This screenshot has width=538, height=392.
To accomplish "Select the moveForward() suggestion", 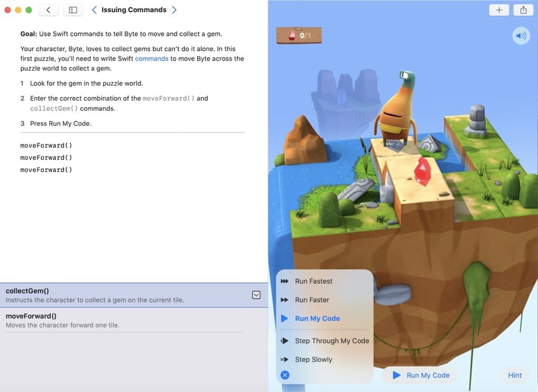I will pos(134,320).
